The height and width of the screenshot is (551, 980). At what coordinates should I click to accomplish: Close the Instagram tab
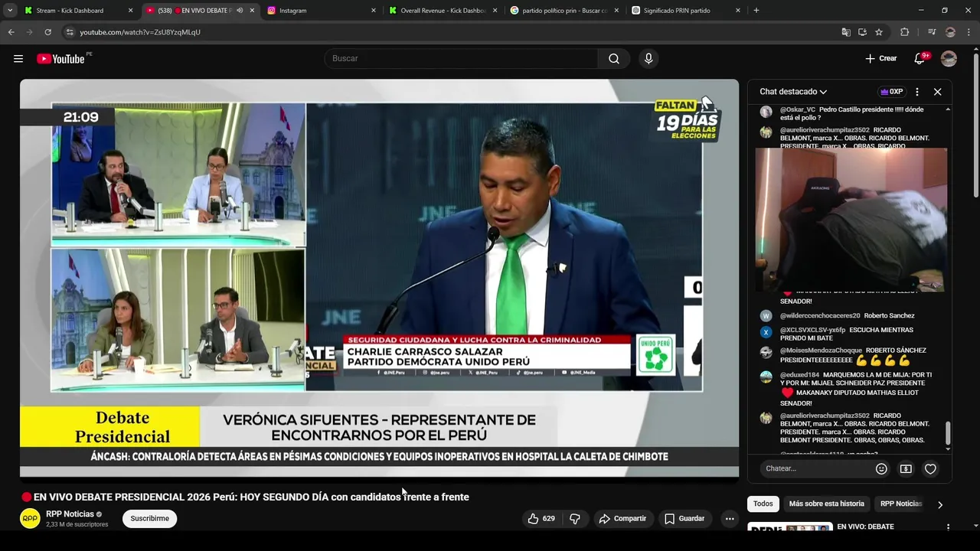373,11
